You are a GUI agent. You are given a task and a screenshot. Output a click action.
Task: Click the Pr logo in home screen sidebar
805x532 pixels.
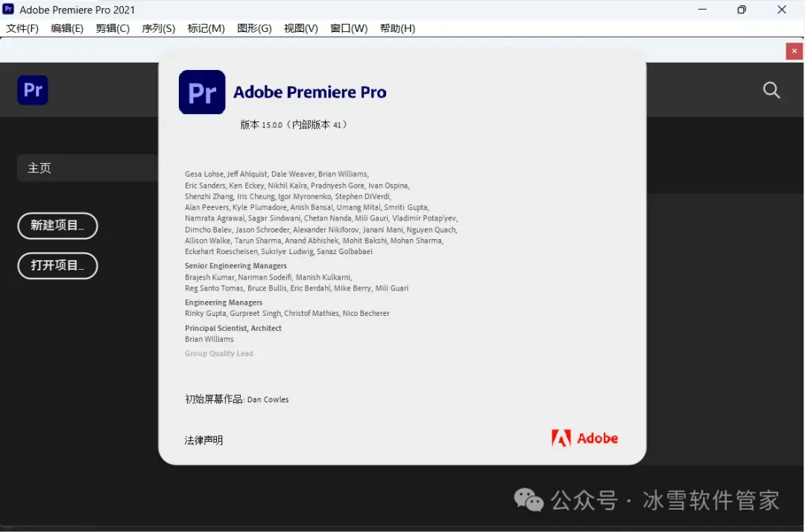pyautogui.click(x=33, y=90)
